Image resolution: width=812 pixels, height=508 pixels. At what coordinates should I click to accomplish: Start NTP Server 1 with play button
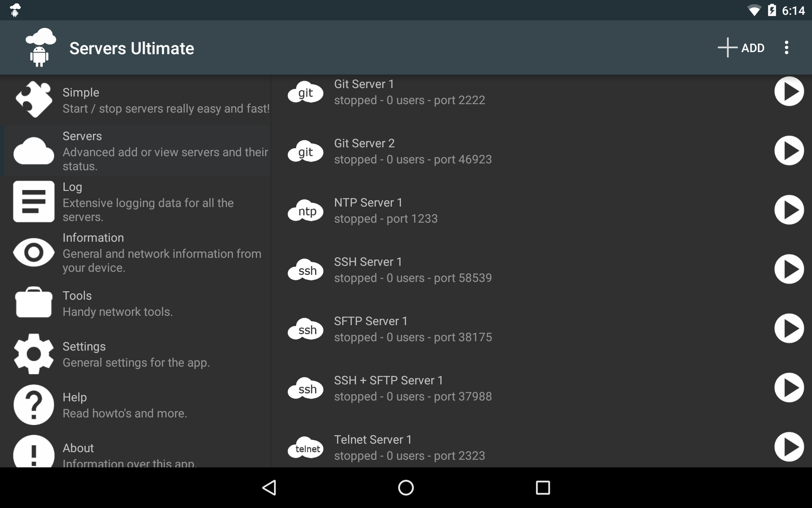(789, 210)
